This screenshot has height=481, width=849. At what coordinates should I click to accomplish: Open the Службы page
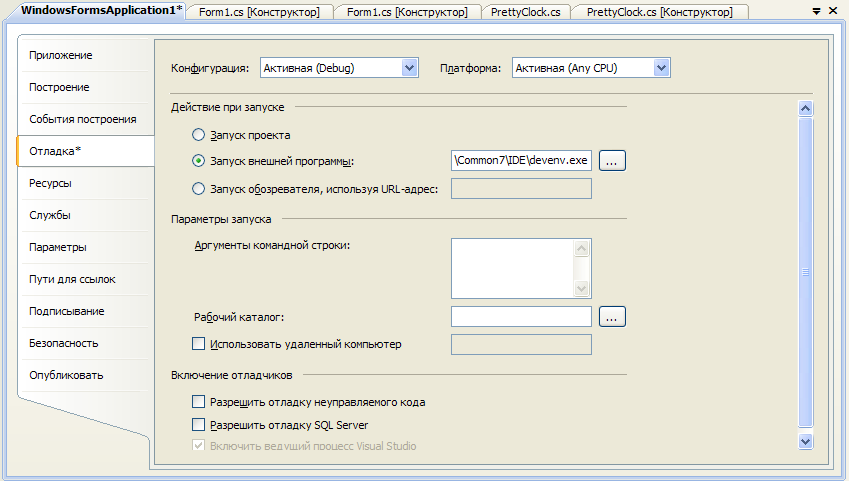[84, 215]
